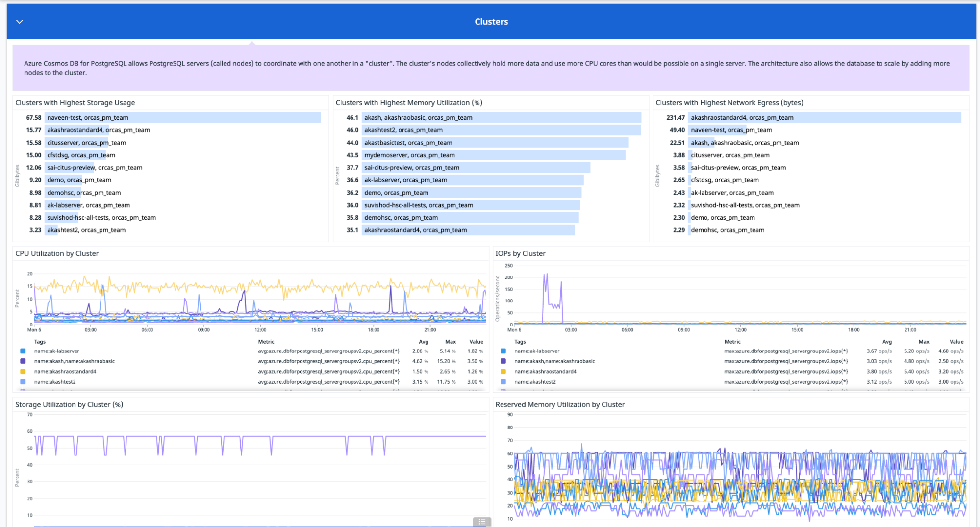Sort the CPU legend table by the Avg column
Image resolution: width=980 pixels, height=527 pixels.
(x=423, y=342)
